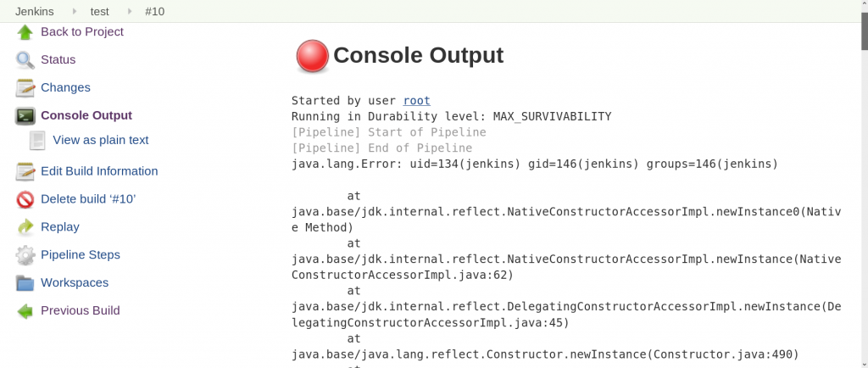Open the test project breadcrumb
The width and height of the screenshot is (868, 368).
tap(100, 11)
